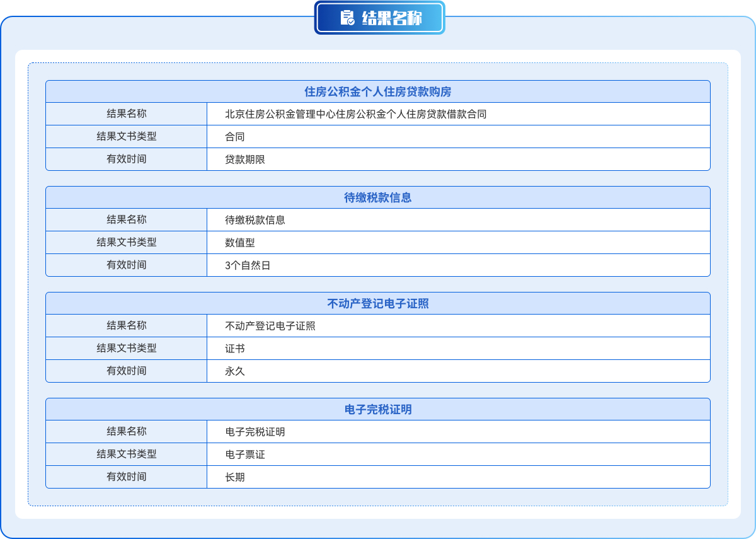Select the 住房公积金个人住房贷款购房 section header

point(378,92)
